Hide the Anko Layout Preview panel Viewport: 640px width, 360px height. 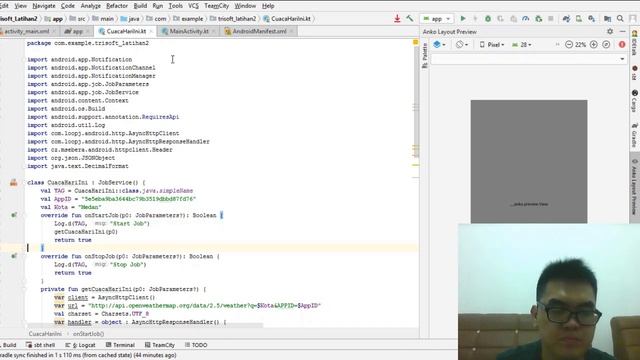tap(622, 31)
